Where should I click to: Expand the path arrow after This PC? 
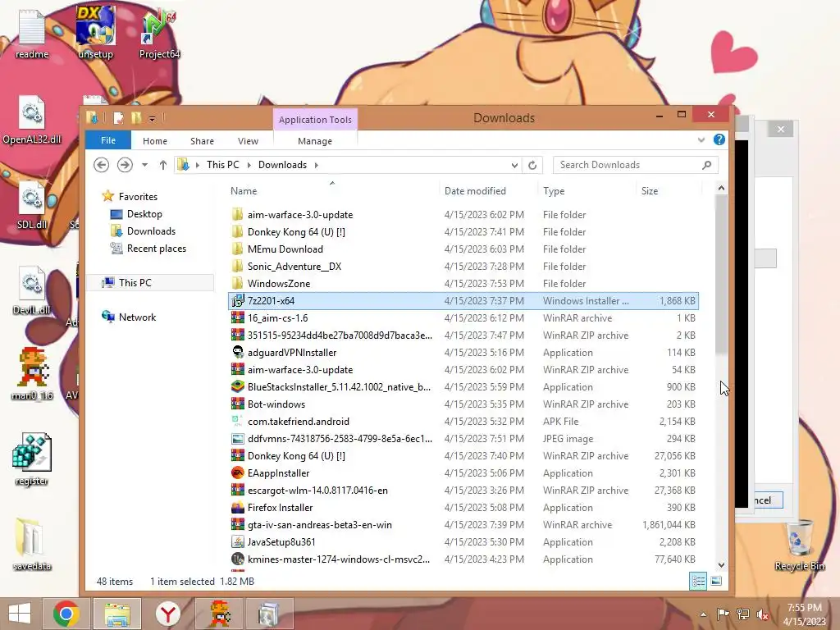pyautogui.click(x=249, y=165)
